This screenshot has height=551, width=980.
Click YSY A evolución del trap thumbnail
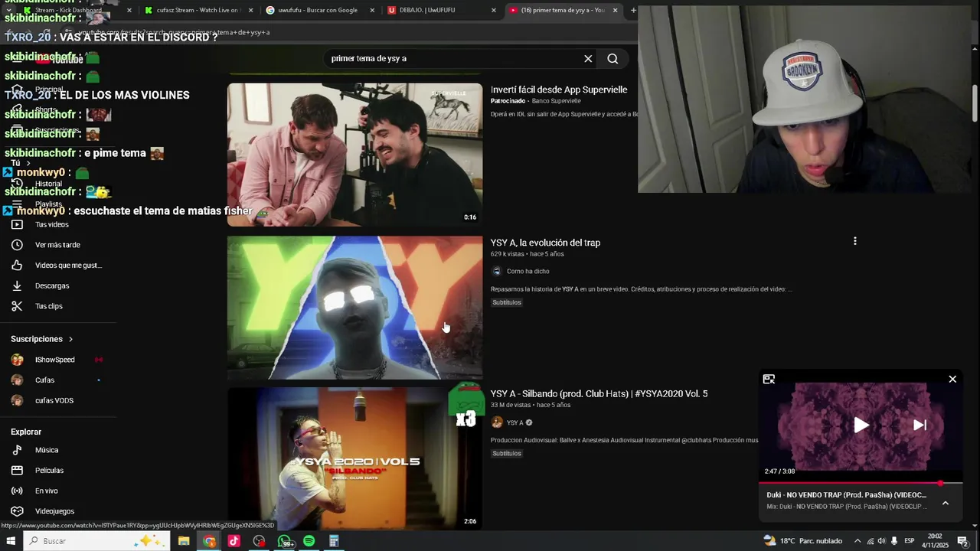pyautogui.click(x=354, y=308)
